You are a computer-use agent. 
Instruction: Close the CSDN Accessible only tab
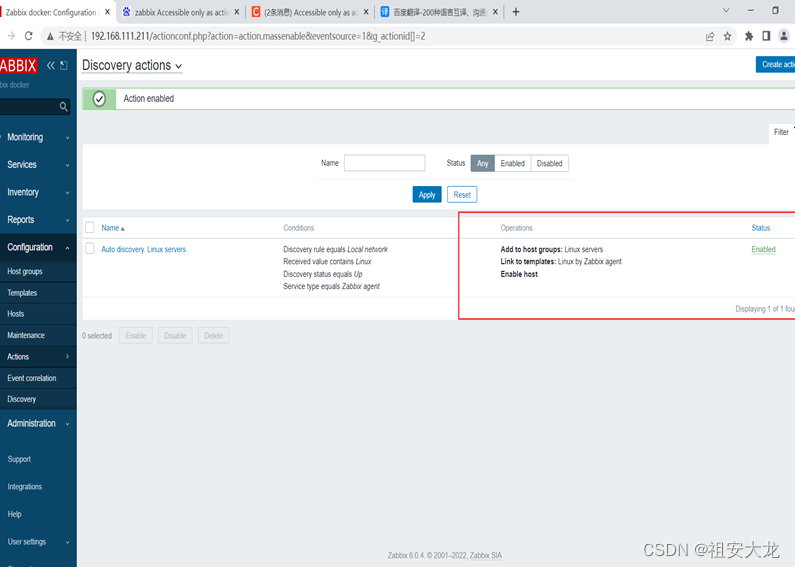[366, 12]
